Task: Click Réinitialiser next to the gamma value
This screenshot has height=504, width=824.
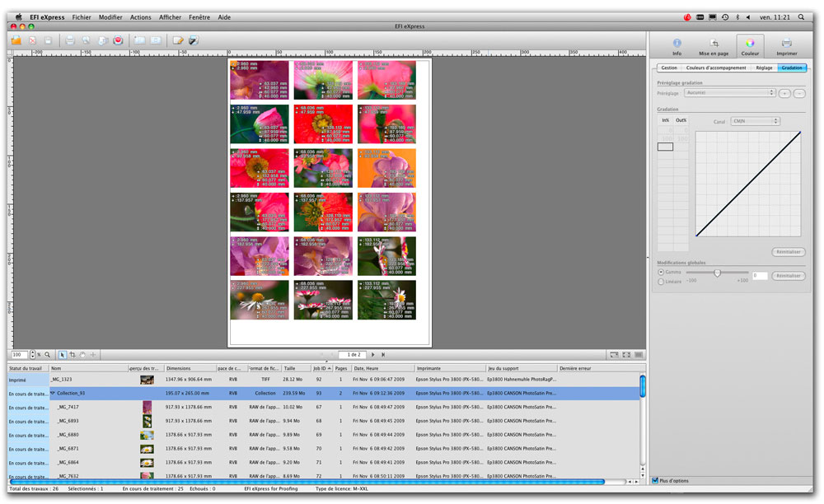Action: click(x=789, y=276)
